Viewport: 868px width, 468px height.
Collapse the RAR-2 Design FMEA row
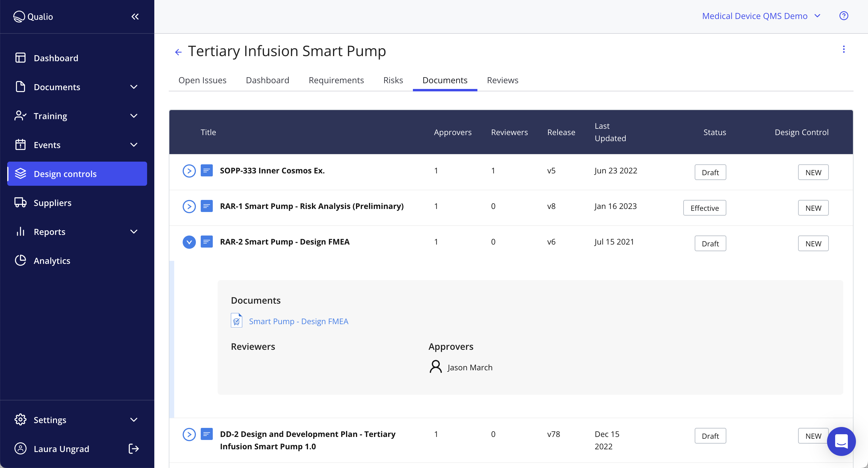(x=189, y=242)
